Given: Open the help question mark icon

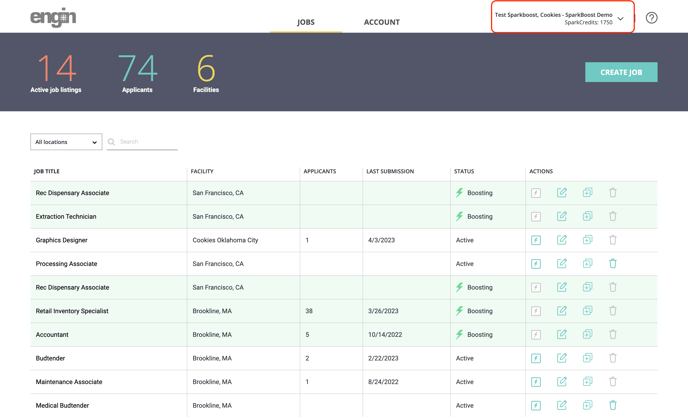Looking at the screenshot, I should (651, 18).
